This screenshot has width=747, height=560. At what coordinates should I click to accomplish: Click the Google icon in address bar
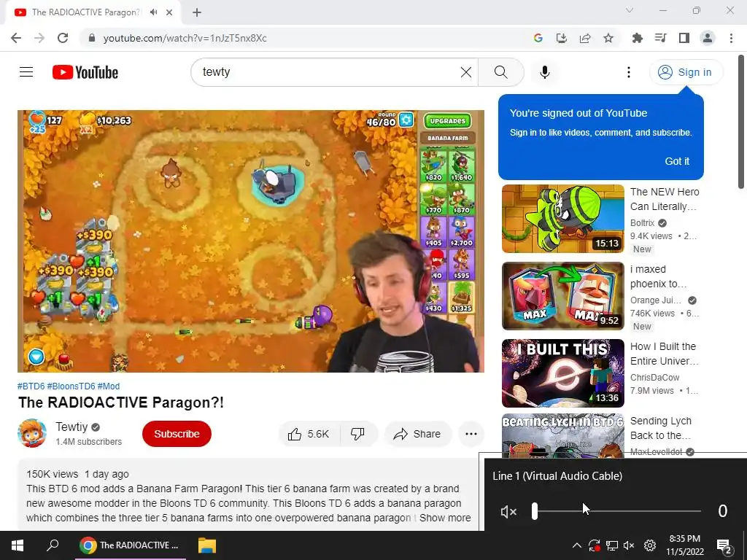(x=538, y=38)
